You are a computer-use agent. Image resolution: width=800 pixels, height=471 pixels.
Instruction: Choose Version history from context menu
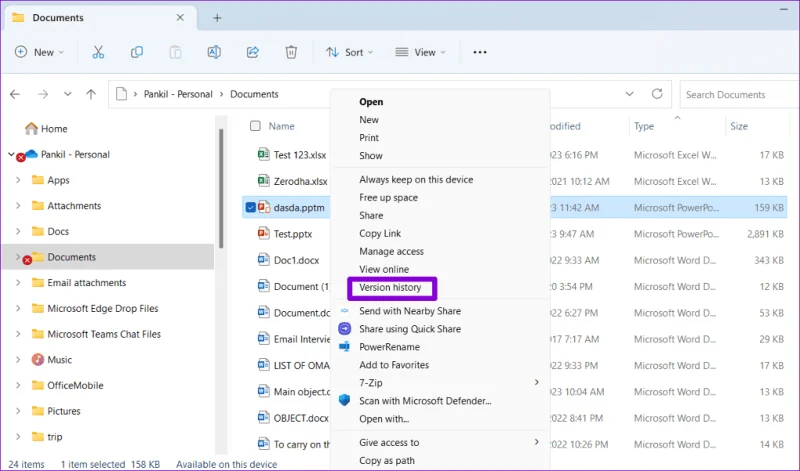[390, 287]
